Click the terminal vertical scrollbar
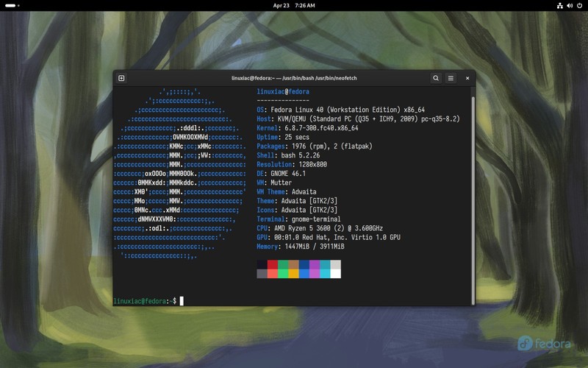588x368 pixels. [473, 200]
